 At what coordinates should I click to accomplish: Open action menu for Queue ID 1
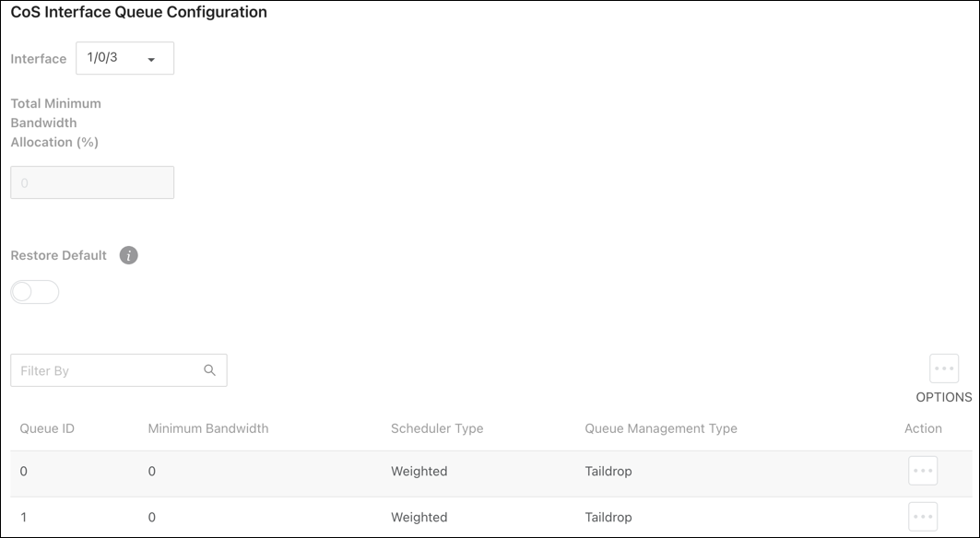923,517
